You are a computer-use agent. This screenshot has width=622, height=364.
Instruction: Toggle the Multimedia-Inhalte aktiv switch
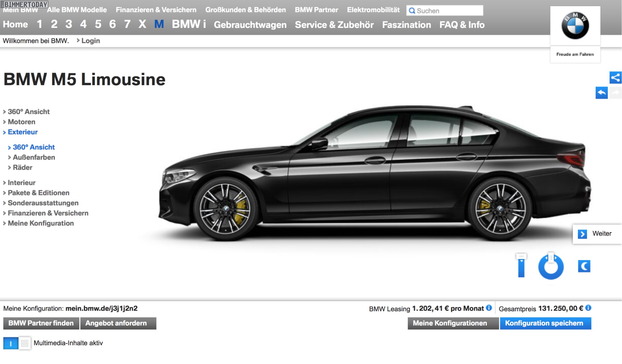(11, 343)
